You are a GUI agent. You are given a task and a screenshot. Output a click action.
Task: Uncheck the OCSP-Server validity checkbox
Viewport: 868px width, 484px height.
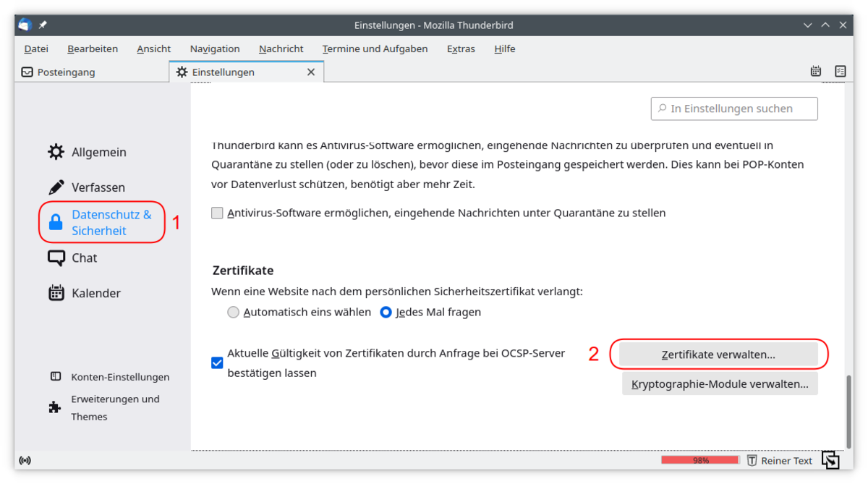click(x=217, y=363)
